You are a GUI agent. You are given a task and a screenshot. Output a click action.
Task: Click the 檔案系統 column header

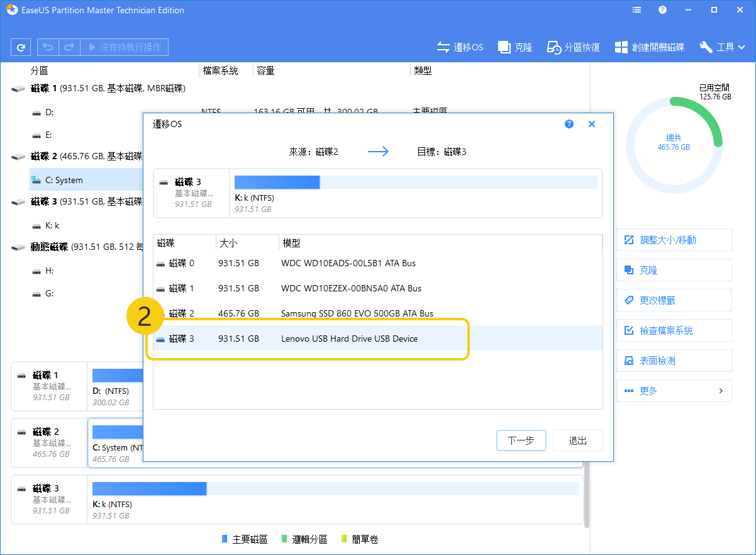click(221, 71)
